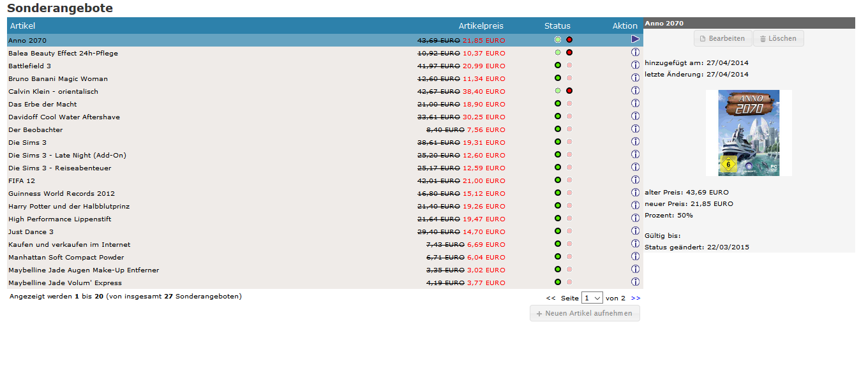The width and height of the screenshot is (868, 368).
Task: Click the Aktion column header
Action: (x=625, y=26)
